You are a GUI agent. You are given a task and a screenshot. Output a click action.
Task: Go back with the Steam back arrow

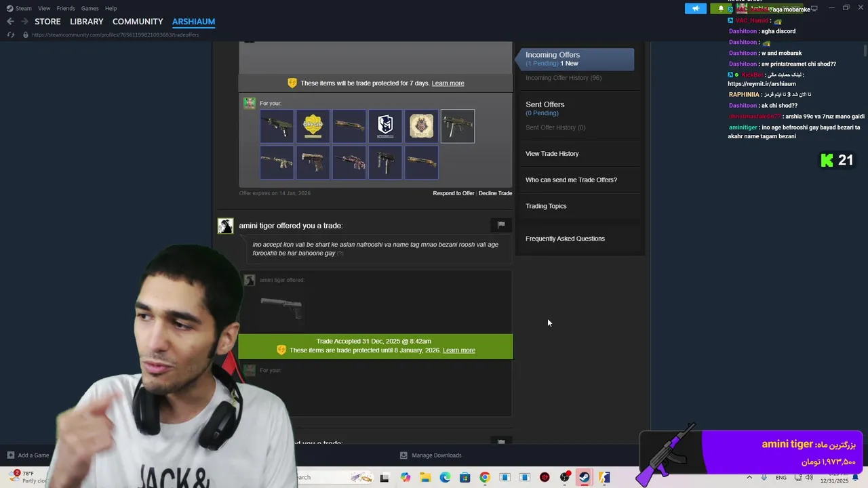pyautogui.click(x=10, y=21)
